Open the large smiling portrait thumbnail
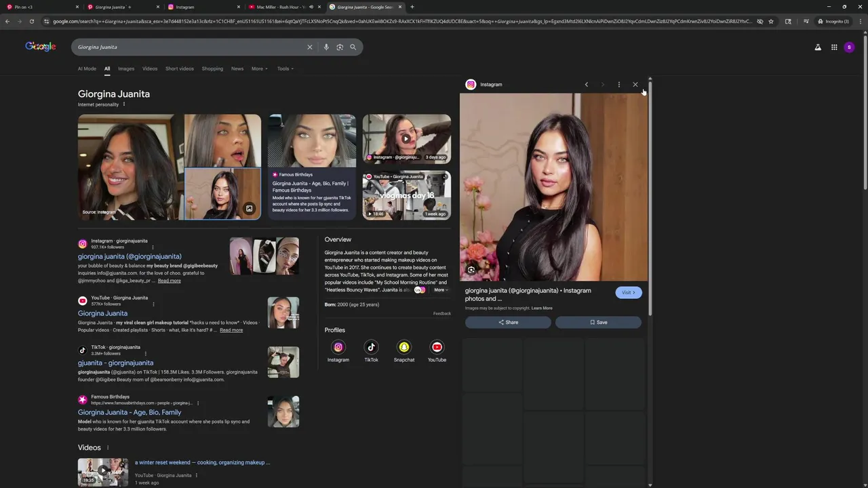The width and height of the screenshot is (868, 488). (130, 167)
